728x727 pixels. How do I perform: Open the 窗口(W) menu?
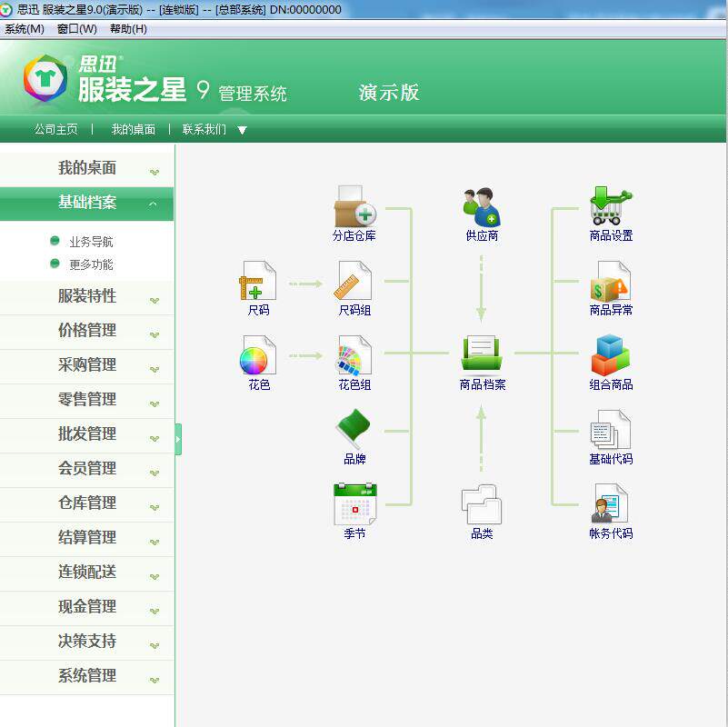point(77,29)
